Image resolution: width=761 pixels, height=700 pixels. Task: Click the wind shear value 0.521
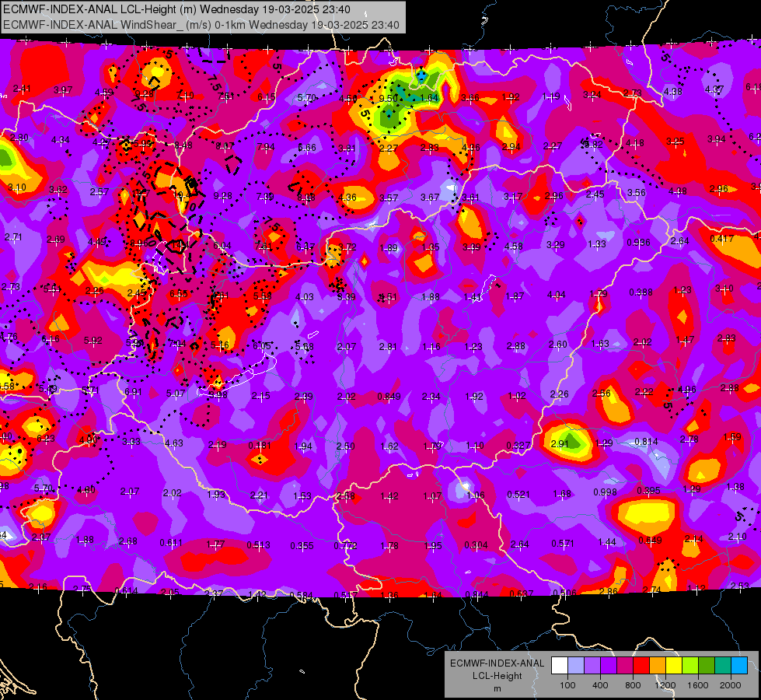[x=518, y=494]
